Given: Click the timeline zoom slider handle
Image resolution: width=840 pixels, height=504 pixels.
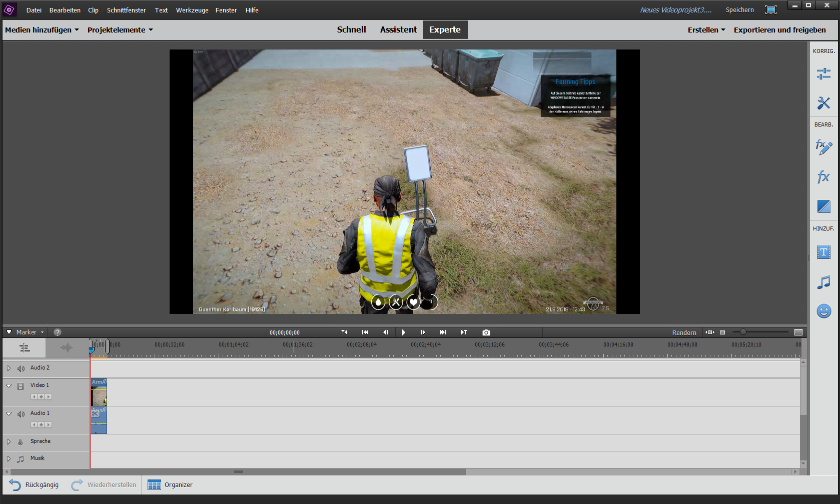Looking at the screenshot, I should point(743,332).
